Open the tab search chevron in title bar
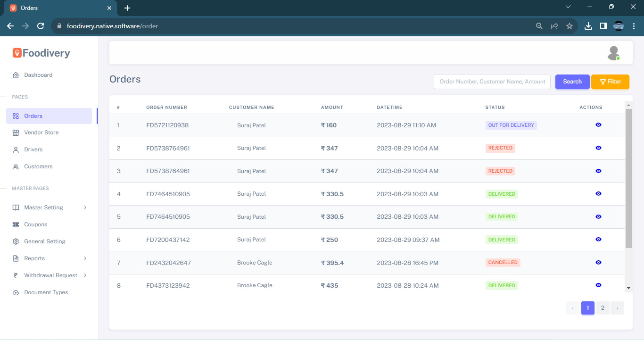644x340 pixels. 568,7
